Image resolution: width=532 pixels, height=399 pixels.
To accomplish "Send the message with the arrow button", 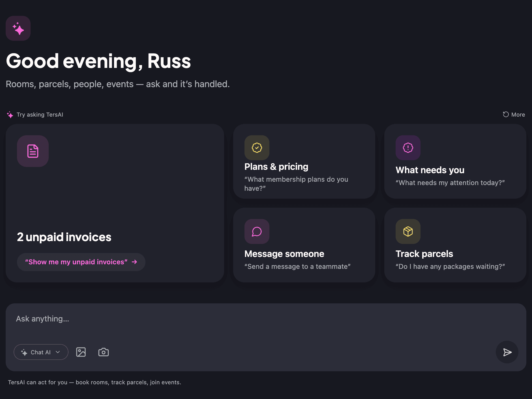I will 507,352.
